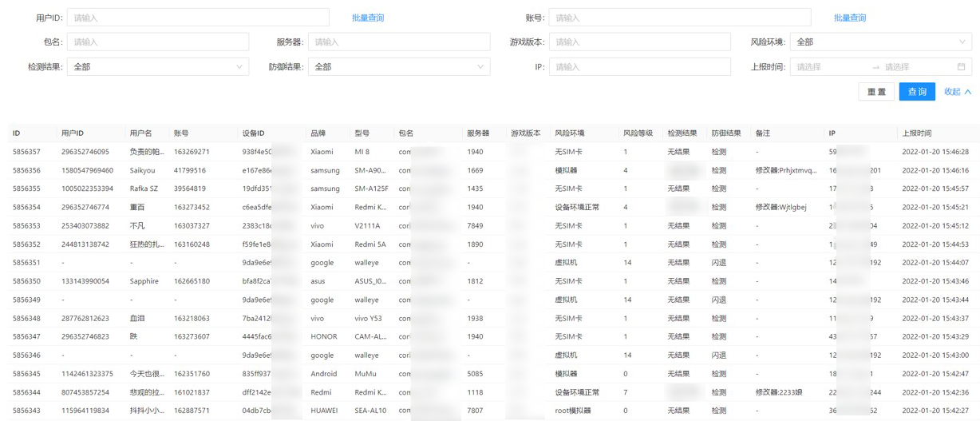980x421 pixels.
Task: Click the IP filter input field
Action: coord(639,67)
